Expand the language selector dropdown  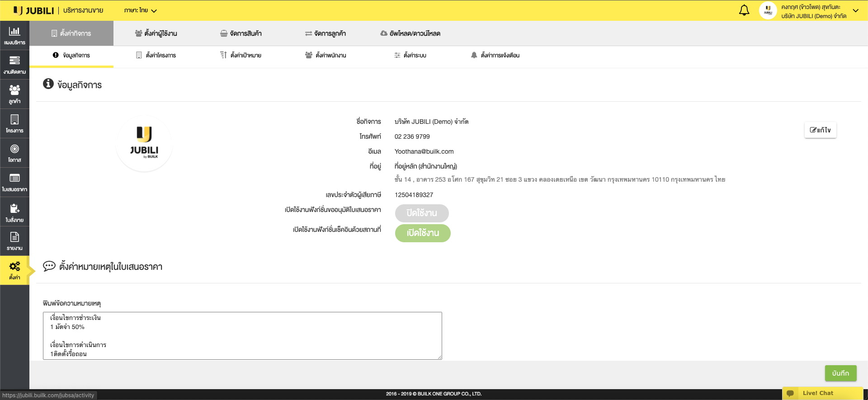coord(141,10)
